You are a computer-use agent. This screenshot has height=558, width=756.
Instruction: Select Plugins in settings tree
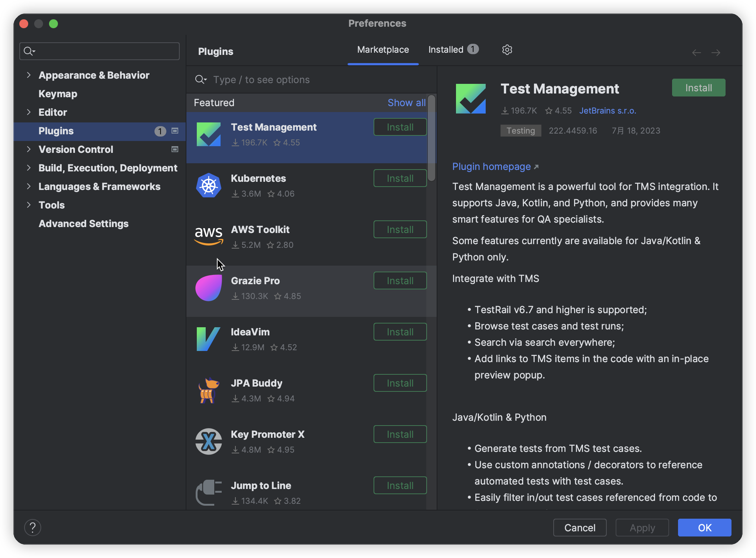100,131
